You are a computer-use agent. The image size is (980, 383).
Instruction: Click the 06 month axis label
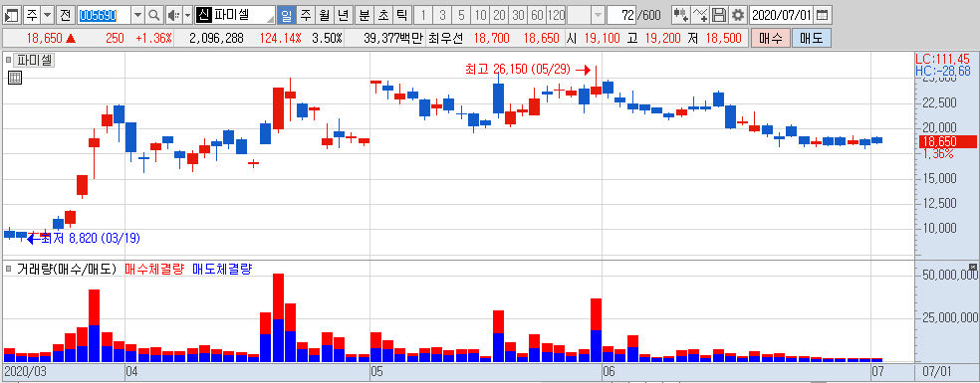pyautogui.click(x=609, y=372)
